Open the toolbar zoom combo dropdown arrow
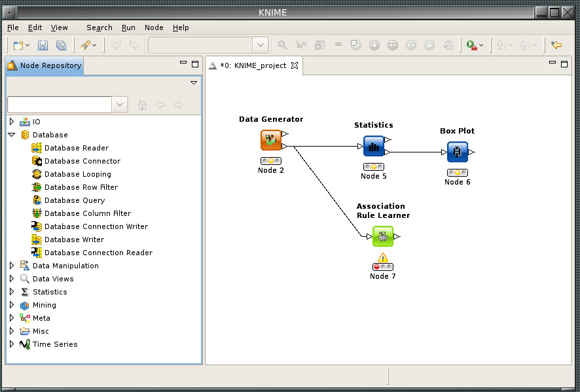The height and width of the screenshot is (392, 580). [x=261, y=45]
